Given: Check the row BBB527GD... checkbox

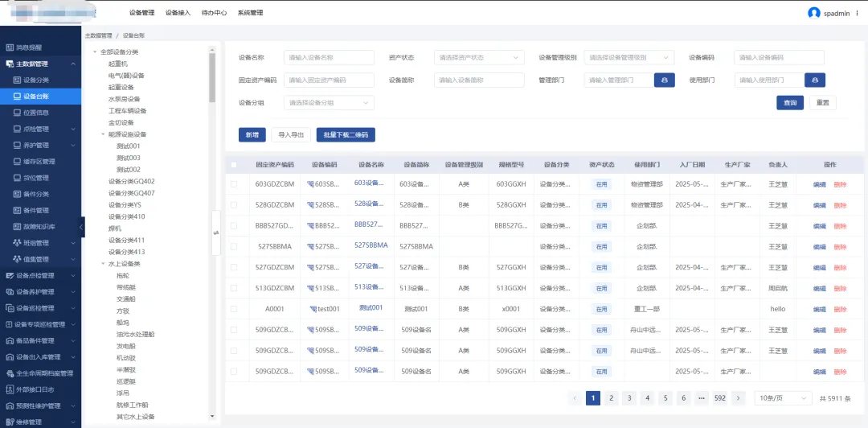Looking at the screenshot, I should [234, 225].
